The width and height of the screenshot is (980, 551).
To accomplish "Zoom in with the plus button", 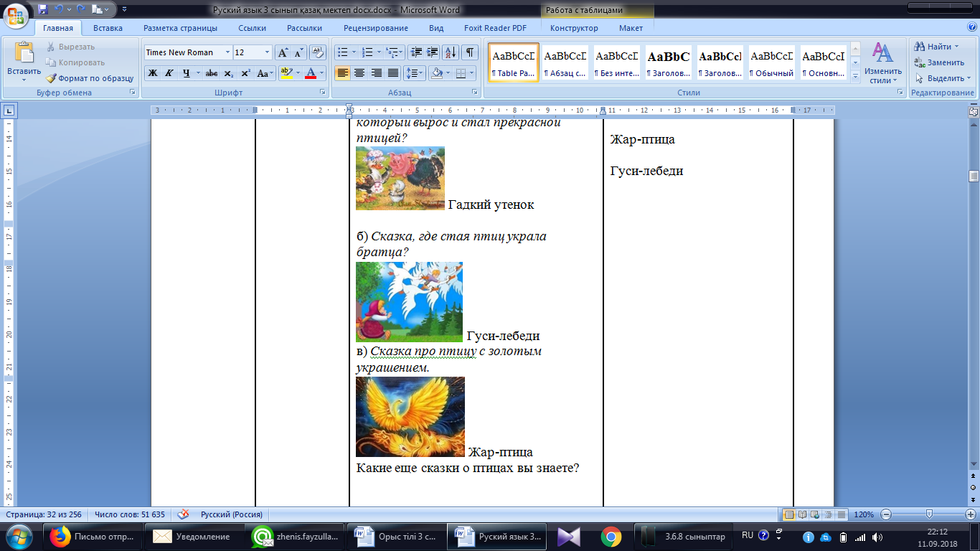I will pos(971,514).
